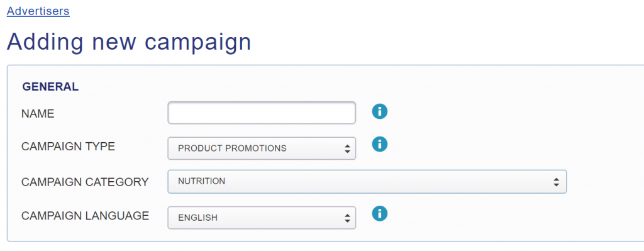Open the Campaign Type dropdown
Screen dimensions: 644x251
262,148
